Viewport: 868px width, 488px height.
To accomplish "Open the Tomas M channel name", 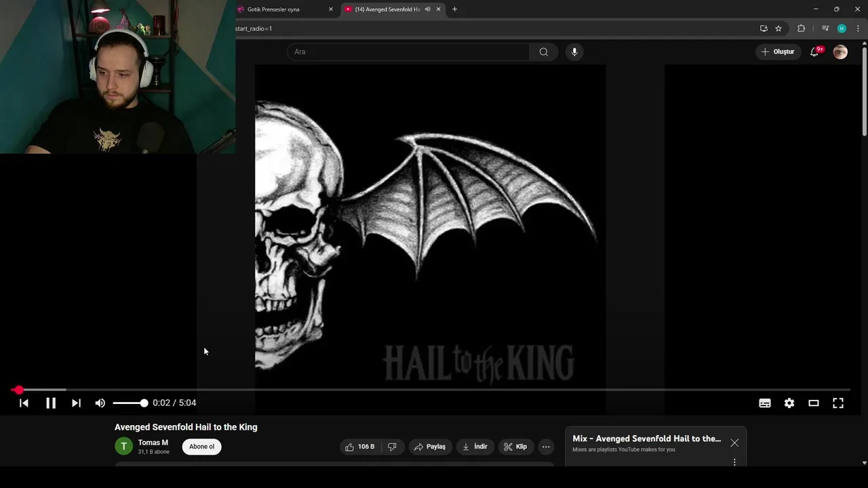I will (x=153, y=443).
